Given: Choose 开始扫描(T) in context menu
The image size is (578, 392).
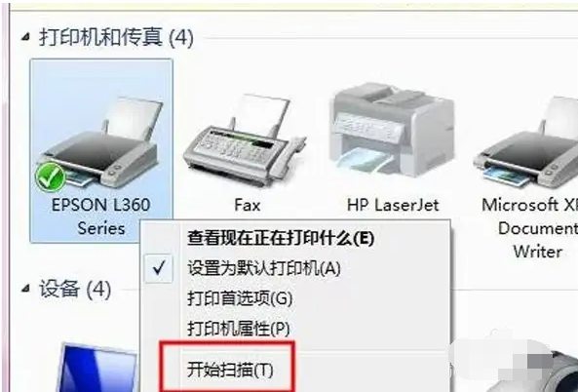Looking at the screenshot, I should click(230, 370).
